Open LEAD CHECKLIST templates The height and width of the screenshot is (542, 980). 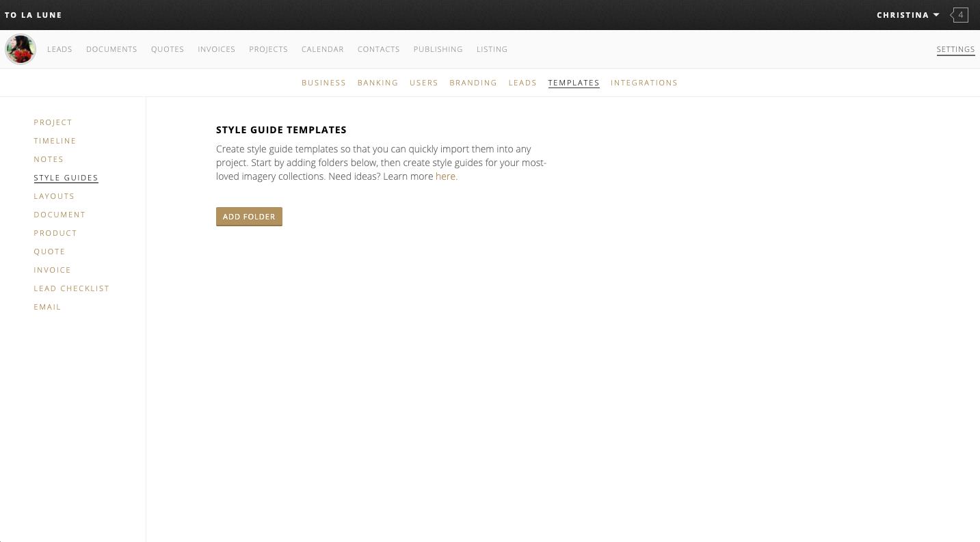71,288
